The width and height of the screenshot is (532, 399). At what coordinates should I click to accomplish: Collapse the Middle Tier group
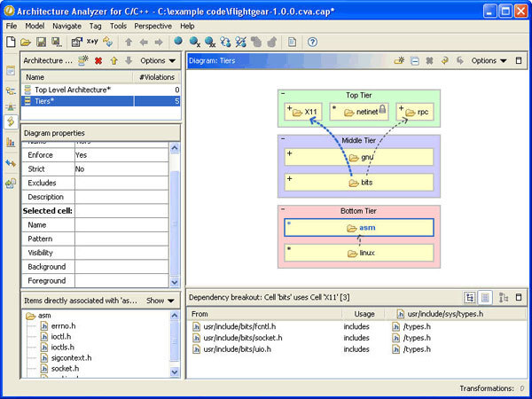pyautogui.click(x=283, y=138)
